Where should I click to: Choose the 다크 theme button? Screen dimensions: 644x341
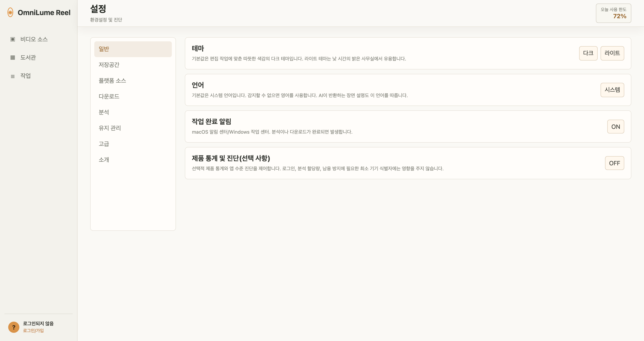[x=588, y=53]
